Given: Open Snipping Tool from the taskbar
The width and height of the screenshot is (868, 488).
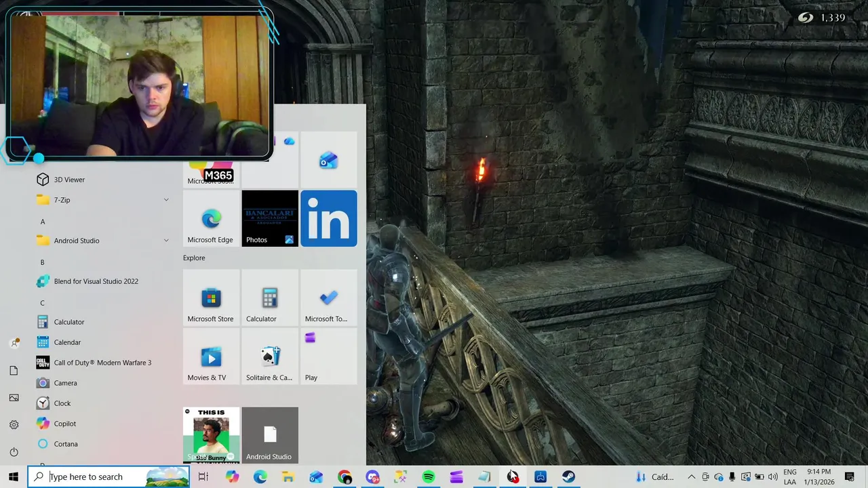Looking at the screenshot, I should [401, 477].
